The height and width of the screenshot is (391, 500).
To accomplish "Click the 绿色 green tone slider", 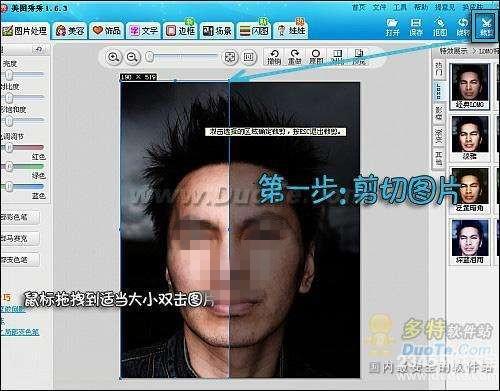I will tap(22, 166).
